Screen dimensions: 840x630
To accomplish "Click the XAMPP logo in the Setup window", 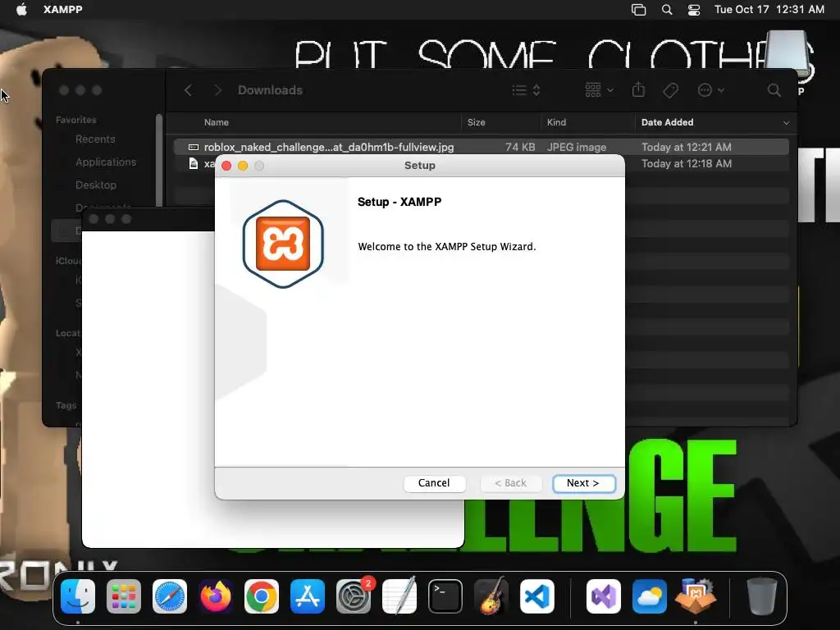I will click(283, 244).
